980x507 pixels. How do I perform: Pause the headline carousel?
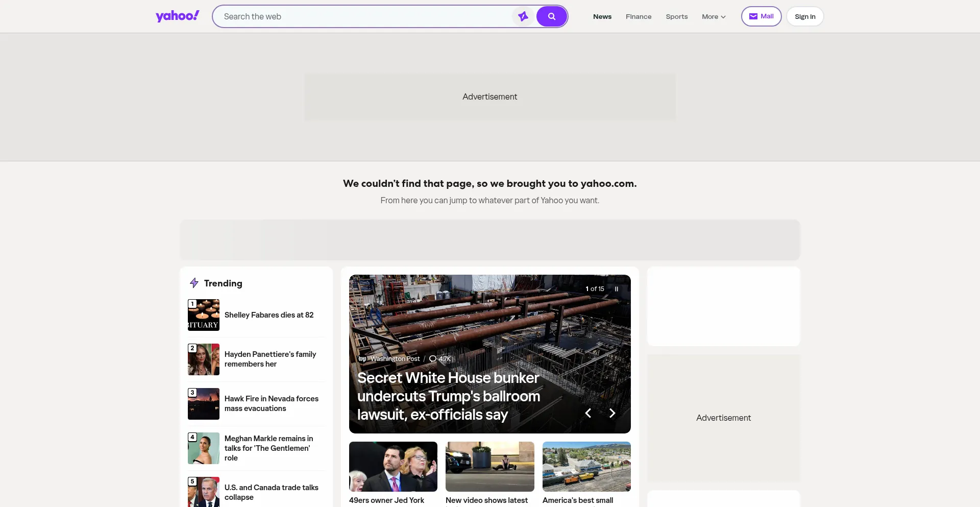pyautogui.click(x=617, y=289)
